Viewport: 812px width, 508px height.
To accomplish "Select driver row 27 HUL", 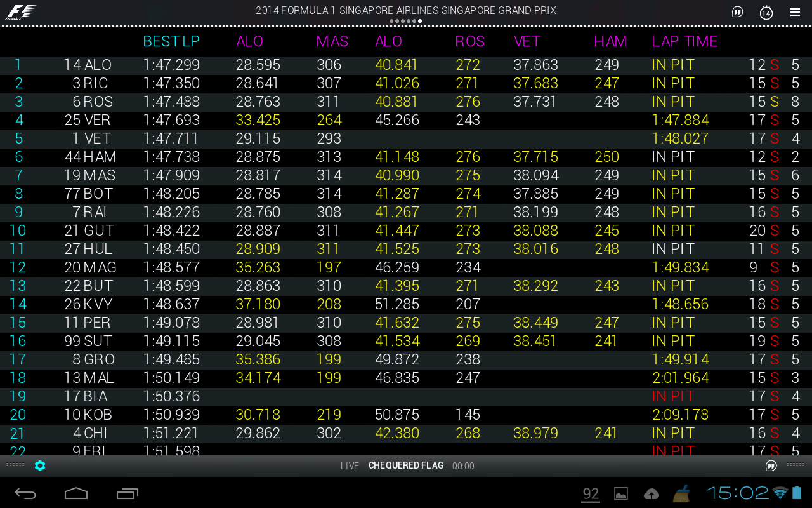I will click(406, 249).
